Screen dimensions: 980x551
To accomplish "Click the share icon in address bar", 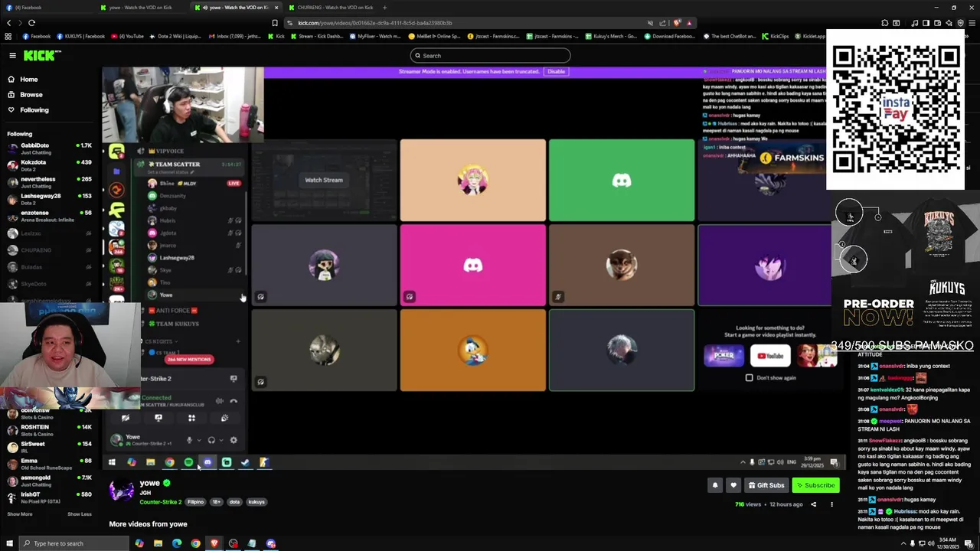I will [661, 23].
